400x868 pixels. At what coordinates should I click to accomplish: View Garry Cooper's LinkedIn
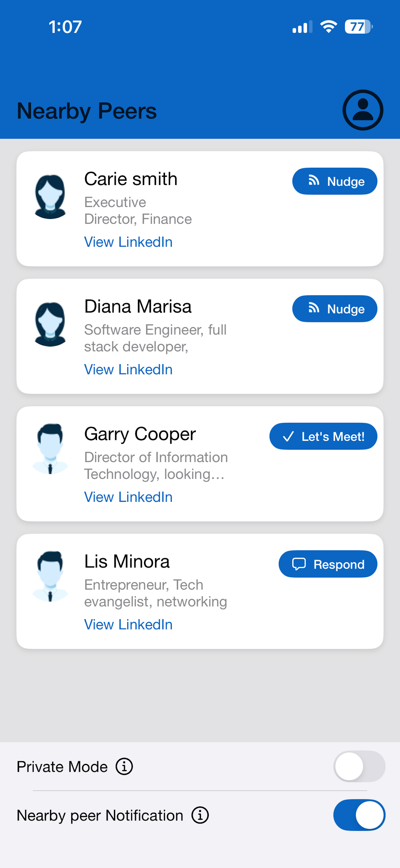128,497
